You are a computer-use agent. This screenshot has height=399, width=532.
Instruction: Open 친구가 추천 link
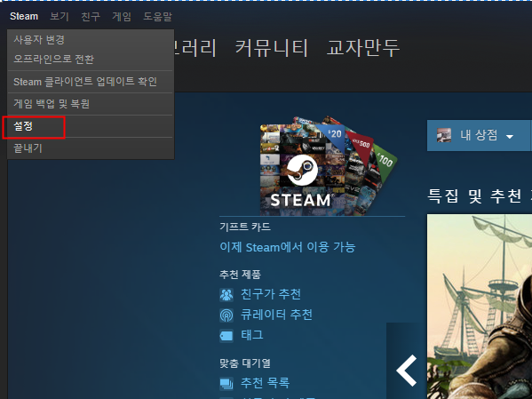tap(271, 294)
